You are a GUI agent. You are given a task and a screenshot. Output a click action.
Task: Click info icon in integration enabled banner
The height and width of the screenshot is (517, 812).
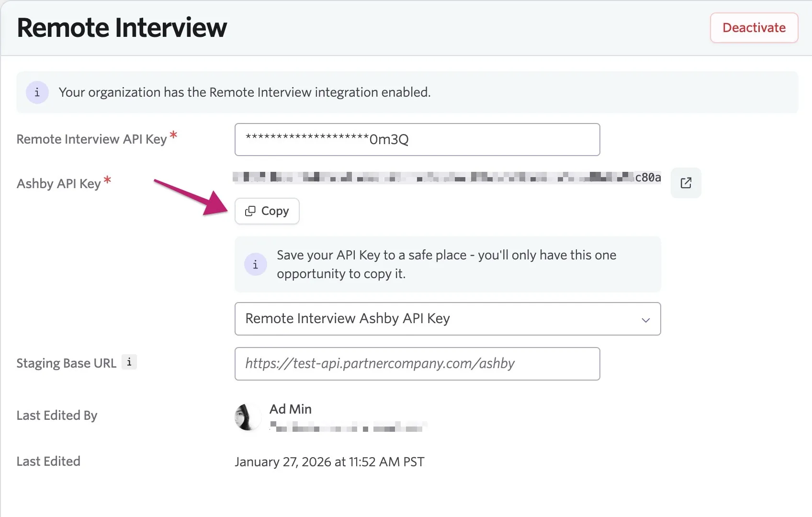pyautogui.click(x=37, y=92)
